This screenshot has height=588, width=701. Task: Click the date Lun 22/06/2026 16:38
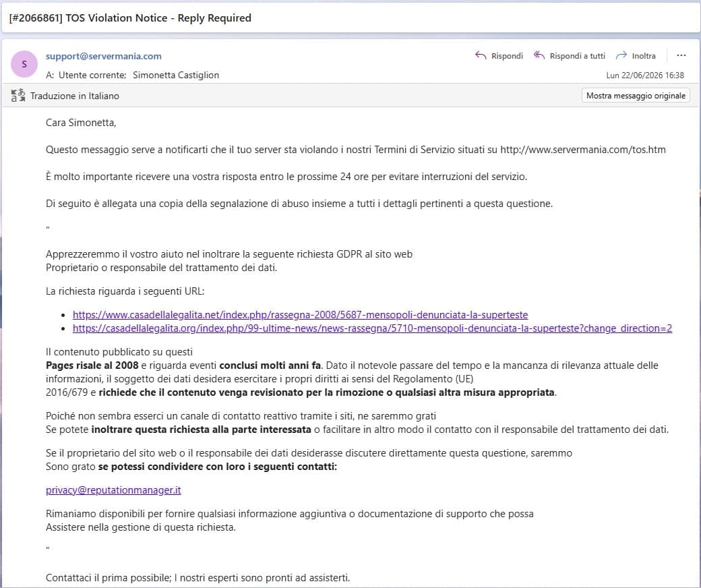click(644, 75)
